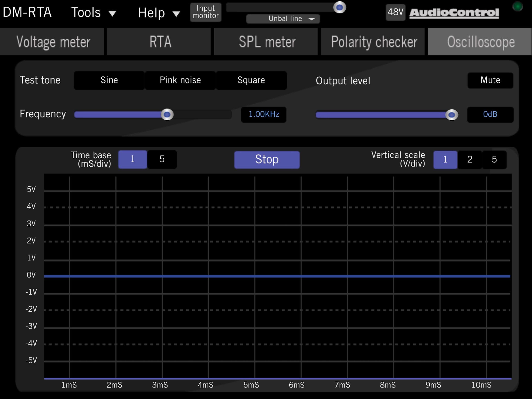532x399 pixels.
Task: Select the Square test tone
Action: pyautogui.click(x=251, y=80)
